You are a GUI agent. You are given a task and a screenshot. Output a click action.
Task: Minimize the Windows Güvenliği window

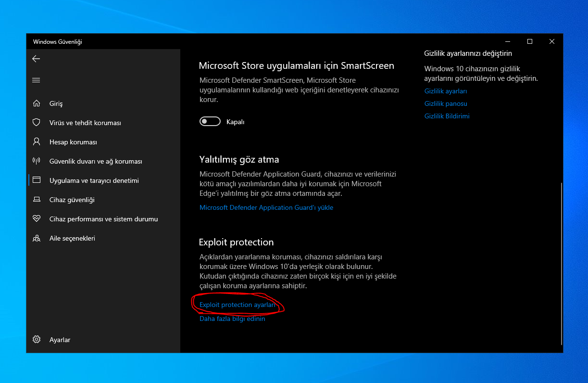[x=508, y=41]
